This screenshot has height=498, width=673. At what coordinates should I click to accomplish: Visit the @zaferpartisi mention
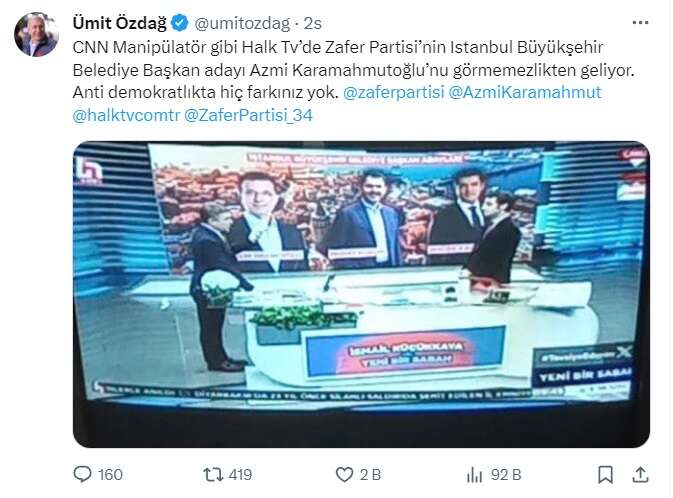pyautogui.click(x=394, y=93)
